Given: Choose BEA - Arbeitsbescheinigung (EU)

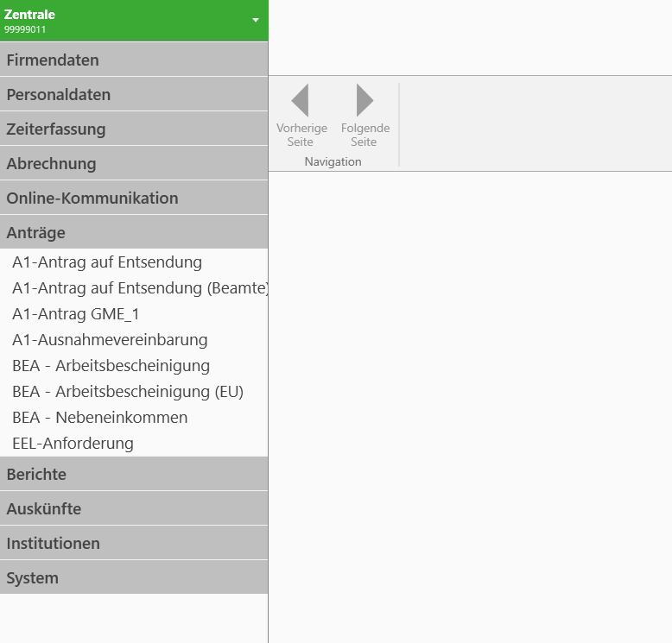Looking at the screenshot, I should (128, 392).
